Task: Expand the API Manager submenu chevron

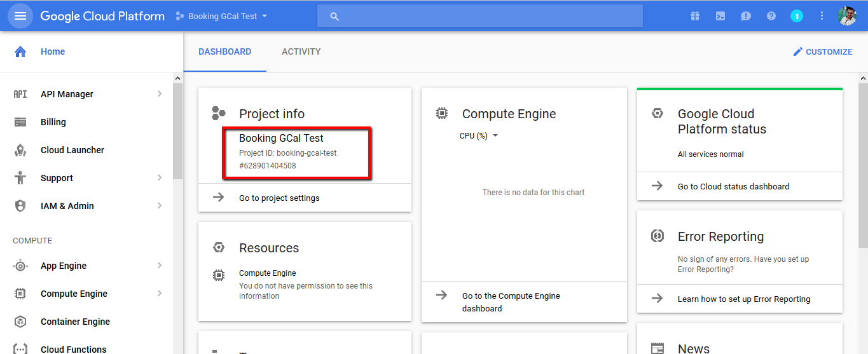Action: coord(159,94)
